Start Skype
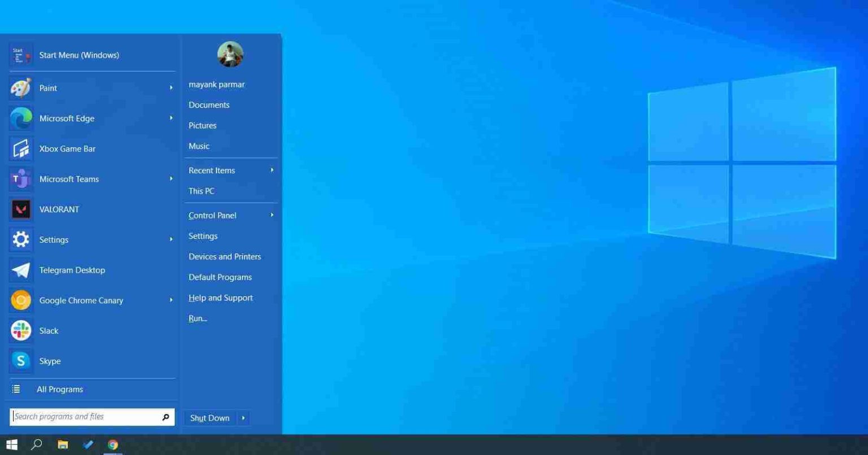This screenshot has height=455, width=868. click(50, 361)
